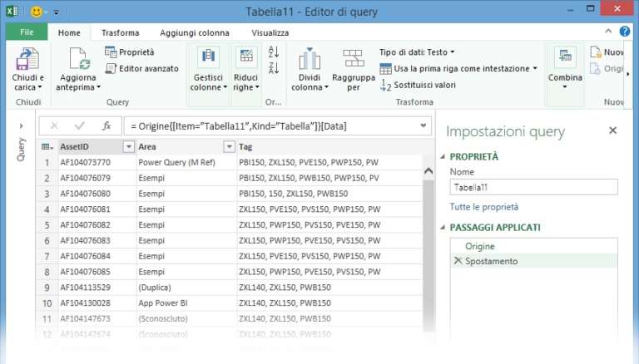The height and width of the screenshot is (364, 639).
Task: Open the Editor avanzato
Action: pos(141,68)
